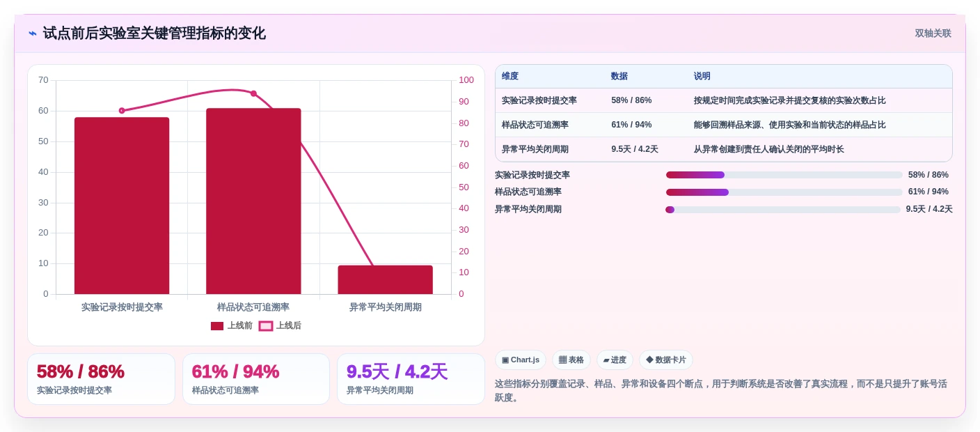Click the 样品状态可追溯率 bar in chart

tap(253, 201)
